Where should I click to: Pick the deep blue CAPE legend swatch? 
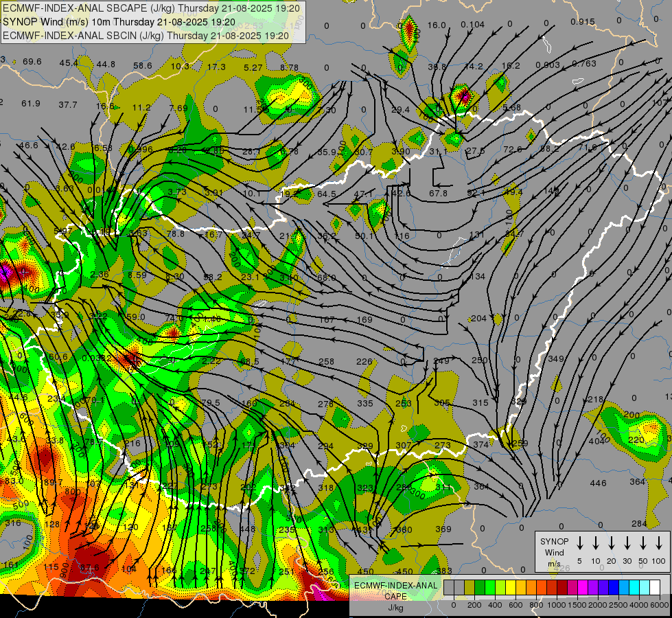pyautogui.click(x=614, y=588)
